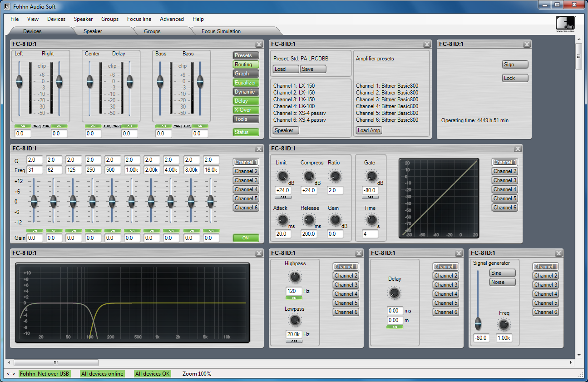The height and width of the screenshot is (382, 588).
Task: Click the delay ms value field
Action: click(395, 311)
